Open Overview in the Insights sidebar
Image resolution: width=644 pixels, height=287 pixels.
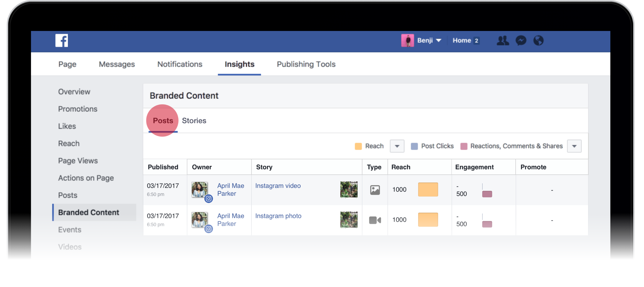coord(74,92)
